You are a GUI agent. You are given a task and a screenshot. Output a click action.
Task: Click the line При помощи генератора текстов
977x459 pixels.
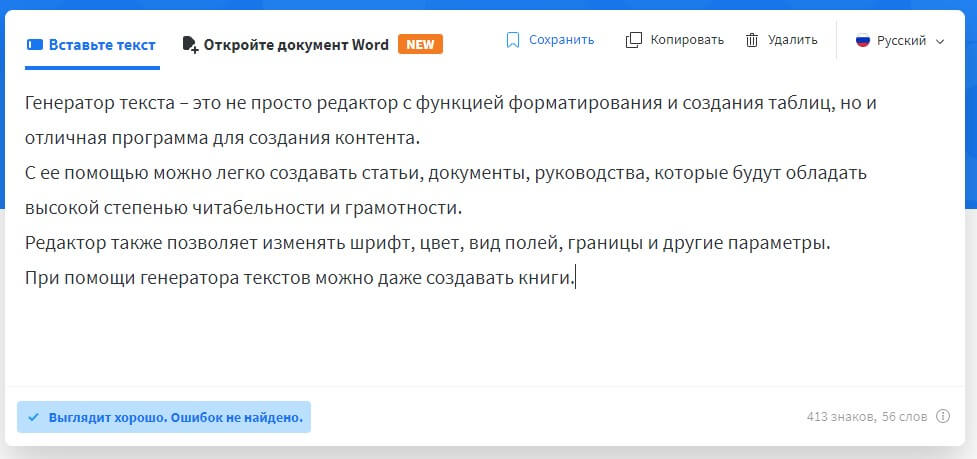tap(300, 277)
